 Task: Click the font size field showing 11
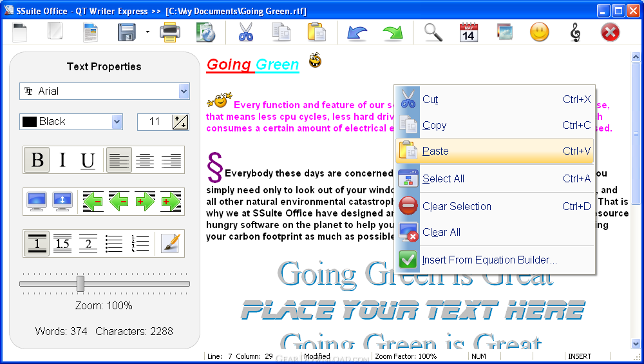pyautogui.click(x=155, y=122)
